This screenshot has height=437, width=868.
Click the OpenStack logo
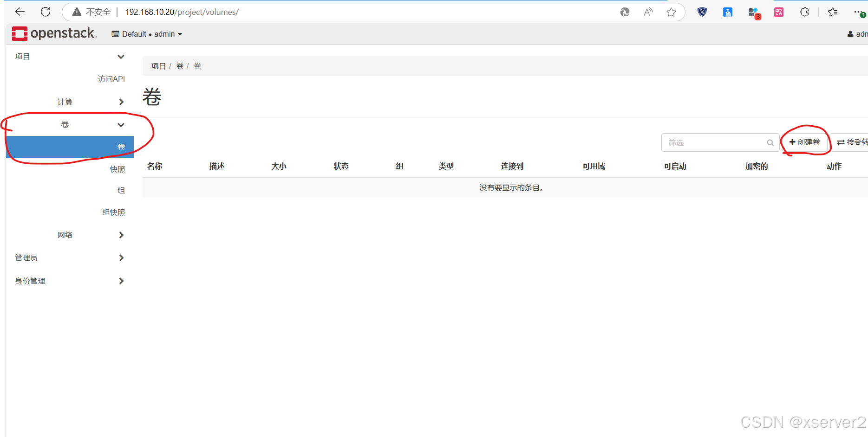54,33
